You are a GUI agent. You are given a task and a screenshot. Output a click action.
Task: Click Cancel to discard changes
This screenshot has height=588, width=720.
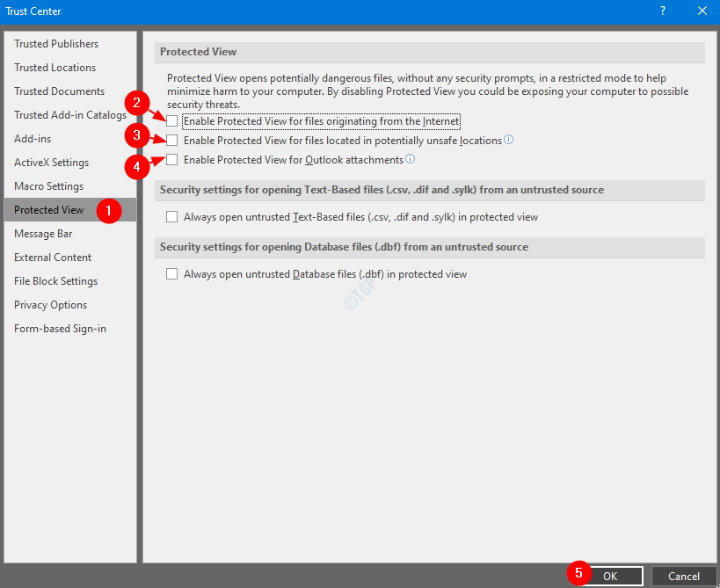coord(683,576)
